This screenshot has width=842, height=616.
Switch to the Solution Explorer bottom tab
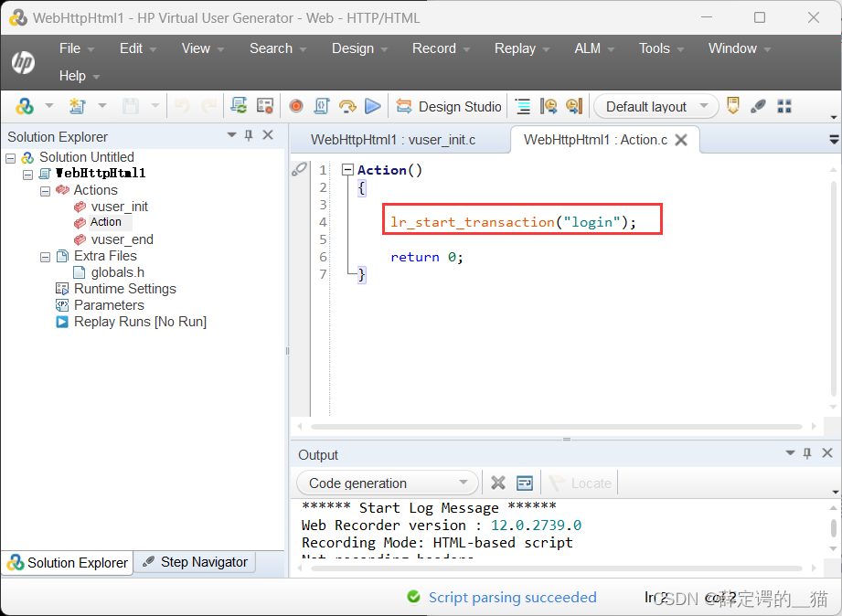point(68,563)
